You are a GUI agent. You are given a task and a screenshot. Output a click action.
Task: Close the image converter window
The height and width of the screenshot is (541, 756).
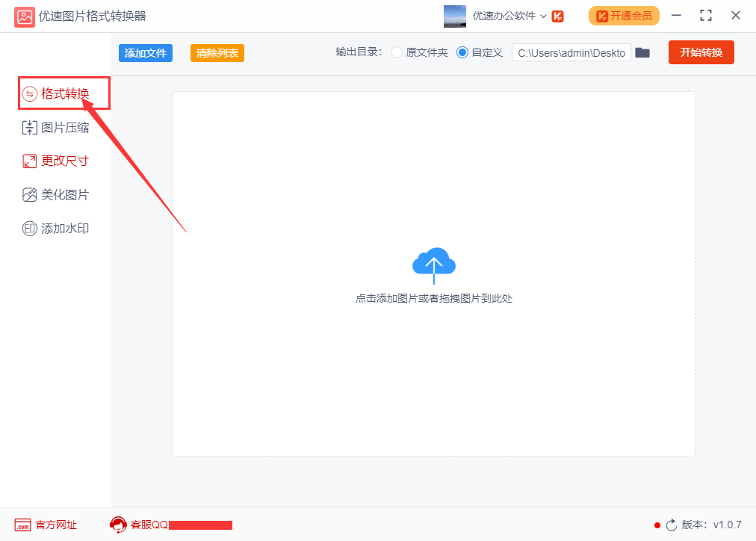coord(736,16)
